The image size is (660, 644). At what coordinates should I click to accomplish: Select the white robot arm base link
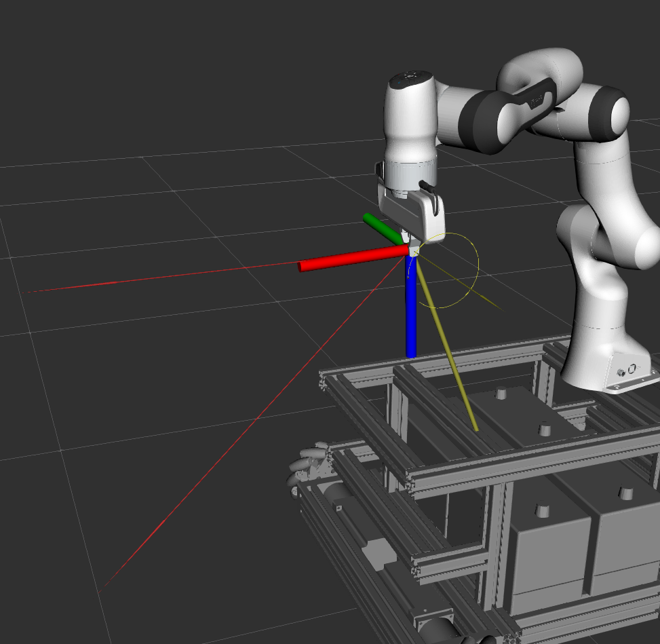click(610, 358)
